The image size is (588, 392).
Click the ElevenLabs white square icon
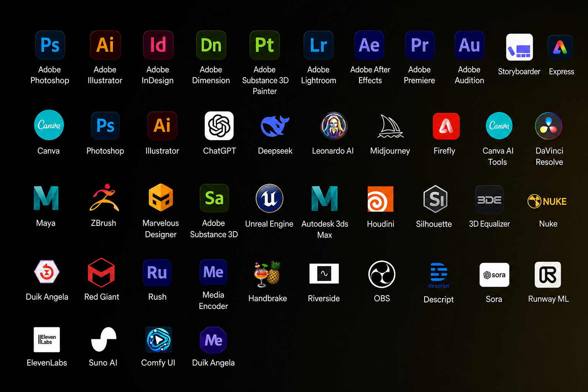click(47, 340)
